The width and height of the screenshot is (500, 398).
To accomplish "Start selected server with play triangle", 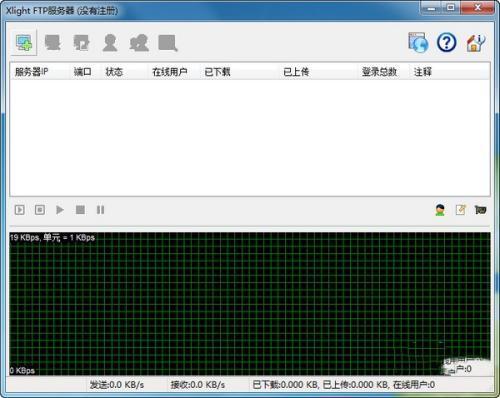I will pos(60,210).
